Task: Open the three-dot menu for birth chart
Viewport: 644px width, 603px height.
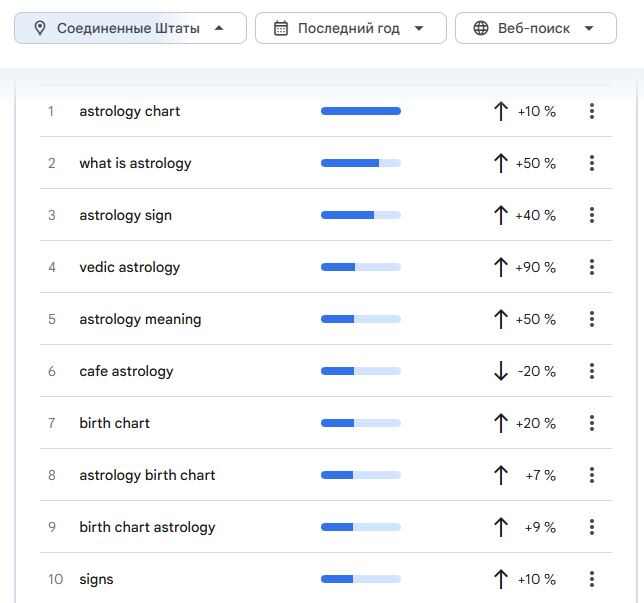Action: tap(592, 423)
